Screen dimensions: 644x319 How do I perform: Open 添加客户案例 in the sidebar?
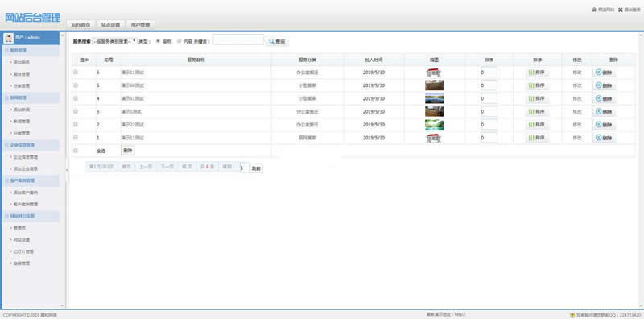[26, 193]
